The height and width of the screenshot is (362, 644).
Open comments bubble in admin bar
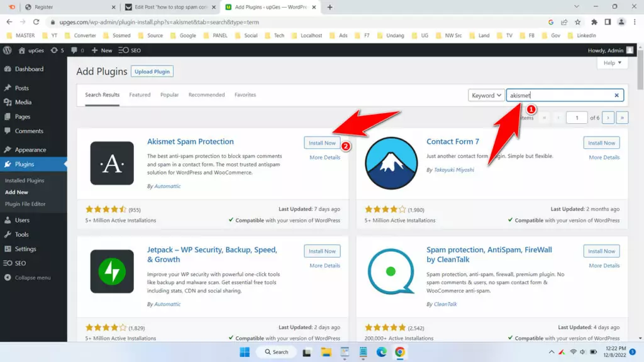[x=77, y=50]
